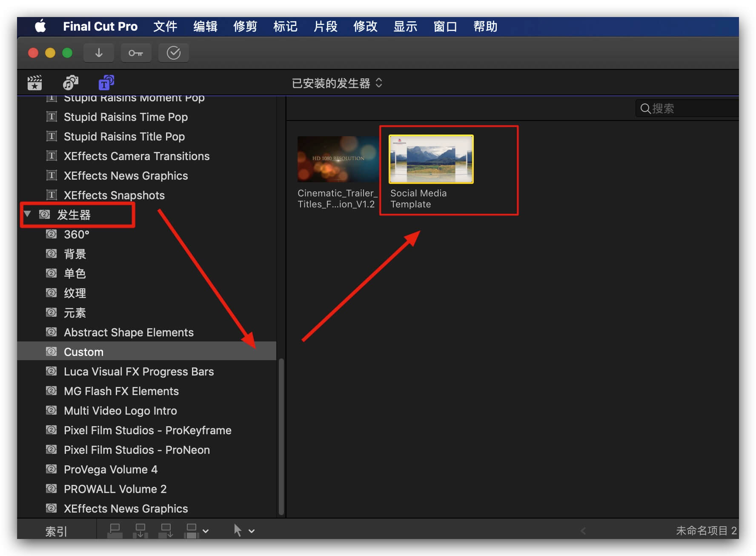Select XEffects News Graphics generator category

(x=147, y=509)
